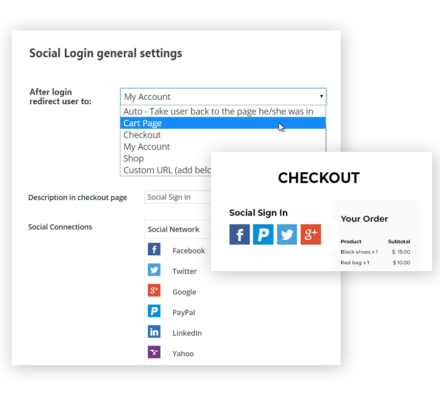Screen dimensions: 440x395
Task: Sign in with Twitter on checkout panel
Action: pyautogui.click(x=287, y=235)
